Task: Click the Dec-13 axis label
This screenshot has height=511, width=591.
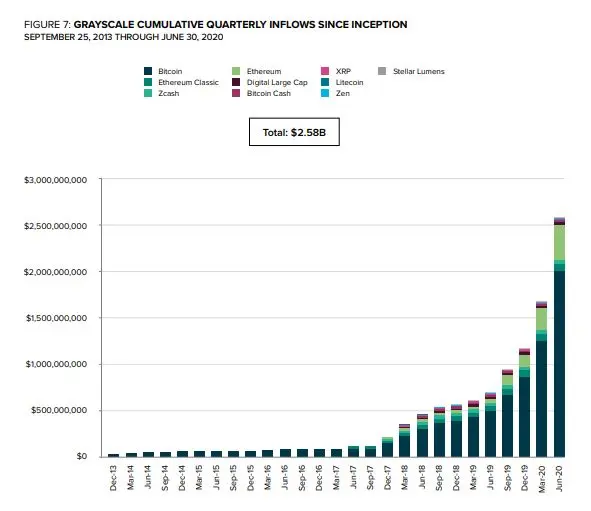Action: click(x=113, y=478)
